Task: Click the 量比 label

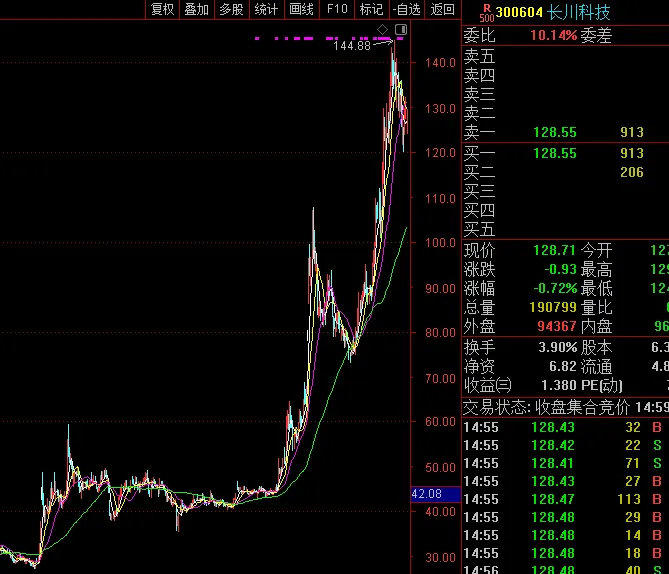Action: tap(596, 307)
